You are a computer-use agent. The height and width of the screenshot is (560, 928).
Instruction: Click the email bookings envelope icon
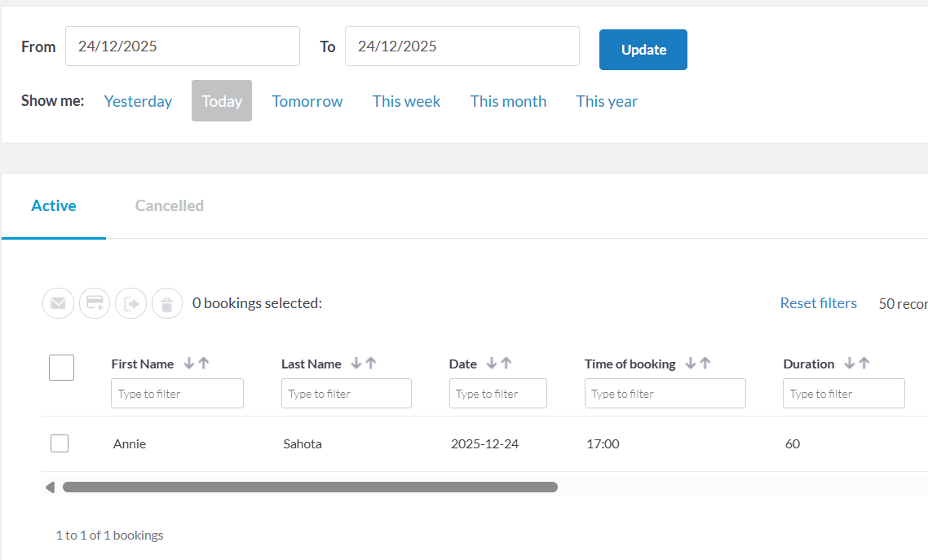pos(58,304)
